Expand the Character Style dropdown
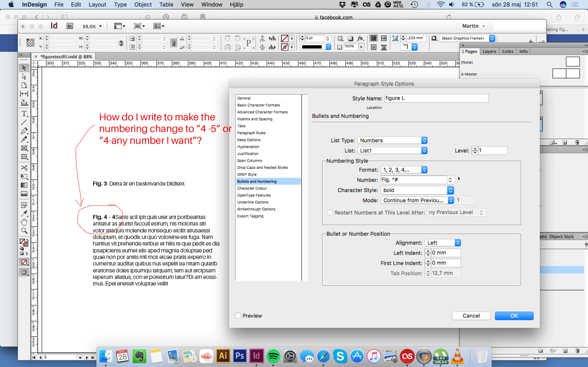 pyautogui.click(x=417, y=190)
